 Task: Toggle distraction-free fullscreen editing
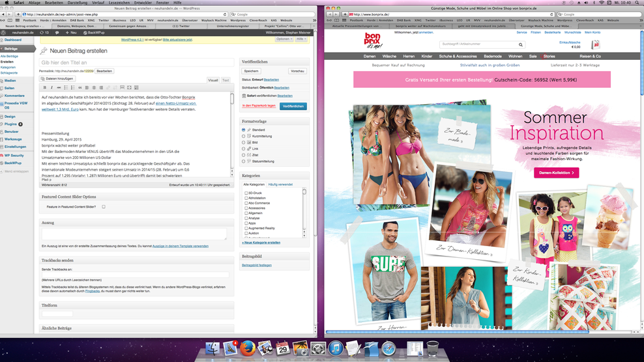(x=129, y=87)
